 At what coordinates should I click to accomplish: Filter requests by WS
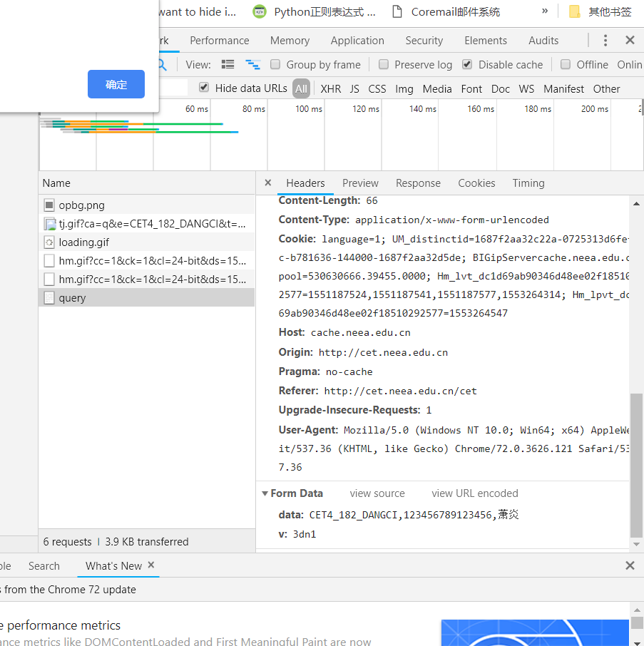pyautogui.click(x=526, y=88)
